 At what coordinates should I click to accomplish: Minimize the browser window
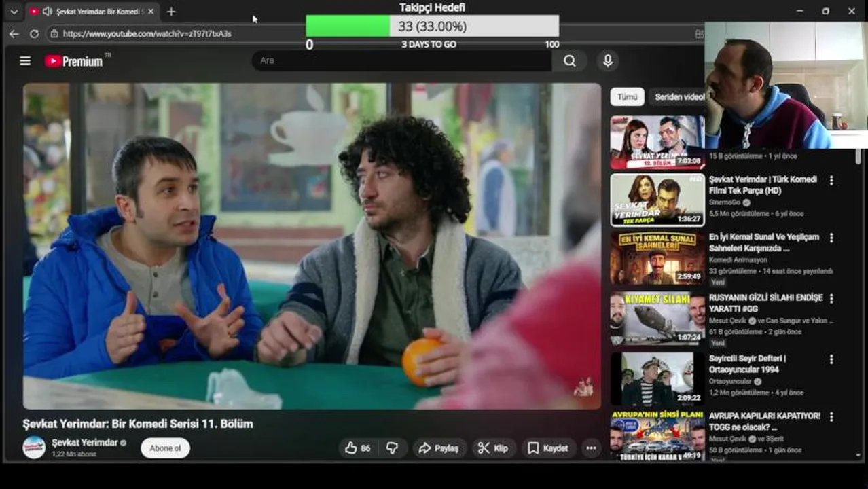(799, 11)
